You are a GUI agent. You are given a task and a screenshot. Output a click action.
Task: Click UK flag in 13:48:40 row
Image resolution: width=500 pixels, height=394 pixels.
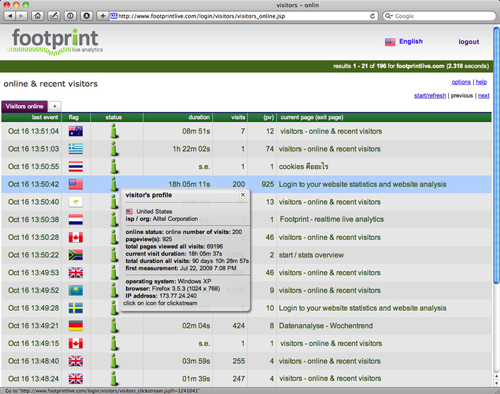[76, 361]
